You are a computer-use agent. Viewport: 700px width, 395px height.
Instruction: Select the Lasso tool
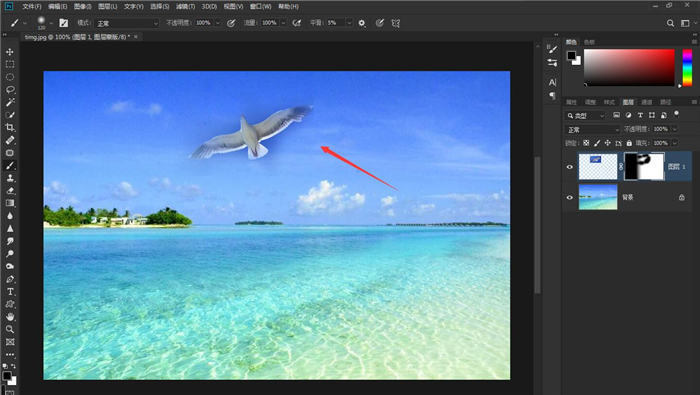click(x=10, y=90)
